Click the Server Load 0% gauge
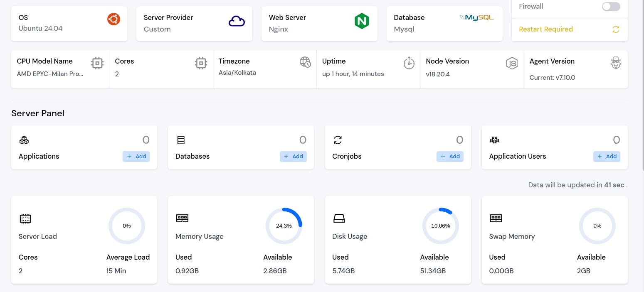The width and height of the screenshot is (644, 292). (127, 226)
